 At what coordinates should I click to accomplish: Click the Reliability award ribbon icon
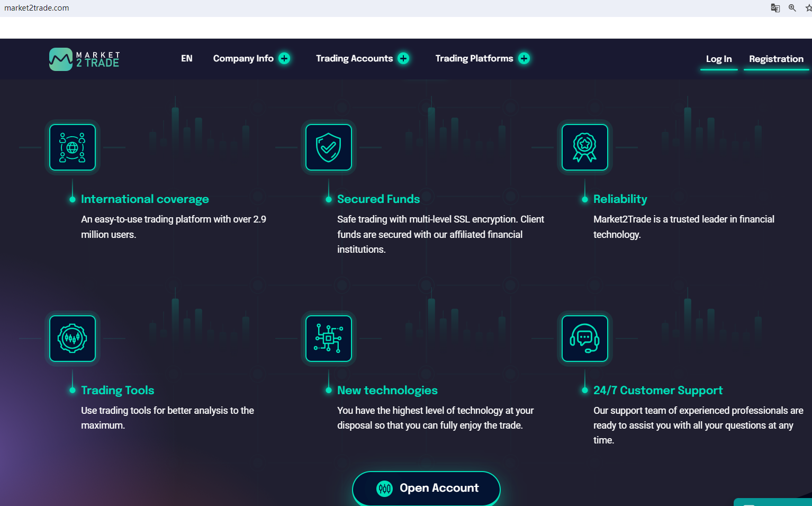click(585, 147)
